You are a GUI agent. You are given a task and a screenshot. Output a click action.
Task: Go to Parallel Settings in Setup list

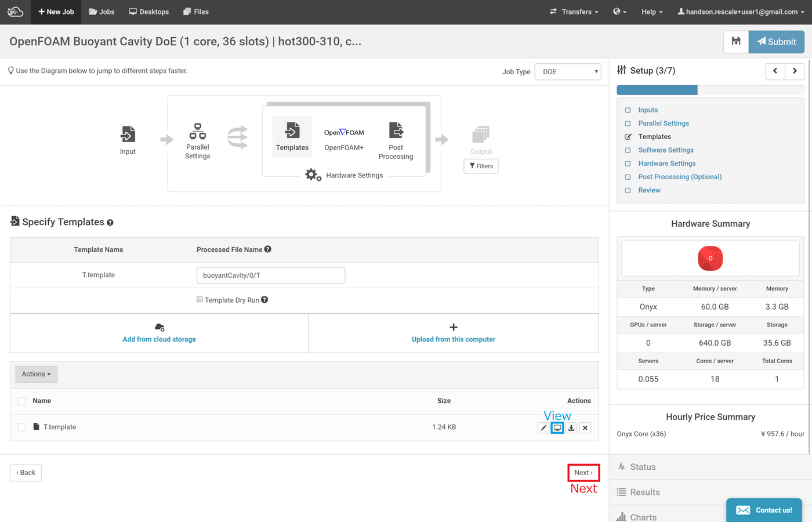[664, 124]
